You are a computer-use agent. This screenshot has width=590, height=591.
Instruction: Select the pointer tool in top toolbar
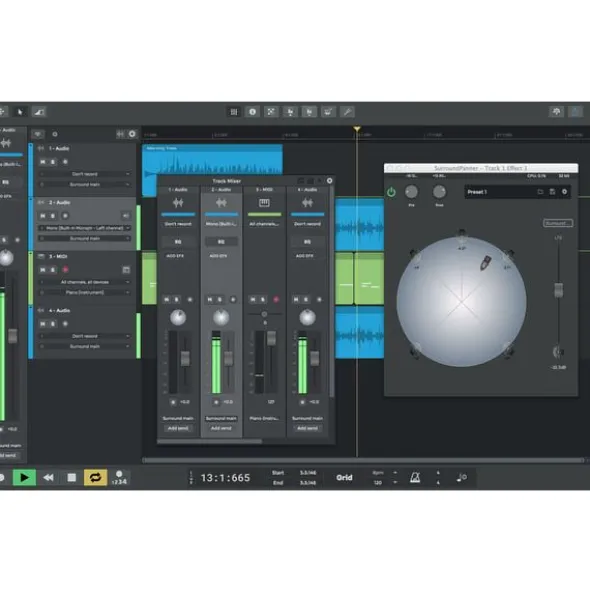pos(20,112)
